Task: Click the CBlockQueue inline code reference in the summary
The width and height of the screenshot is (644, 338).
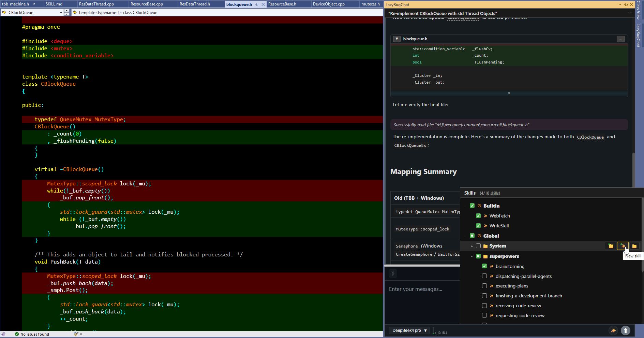Action: pos(590,137)
